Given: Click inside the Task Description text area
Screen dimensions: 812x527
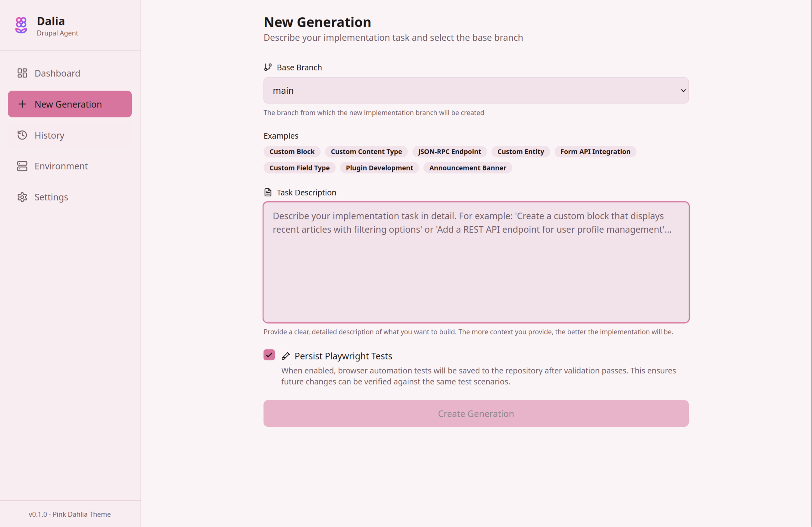Looking at the screenshot, I should click(x=476, y=263).
